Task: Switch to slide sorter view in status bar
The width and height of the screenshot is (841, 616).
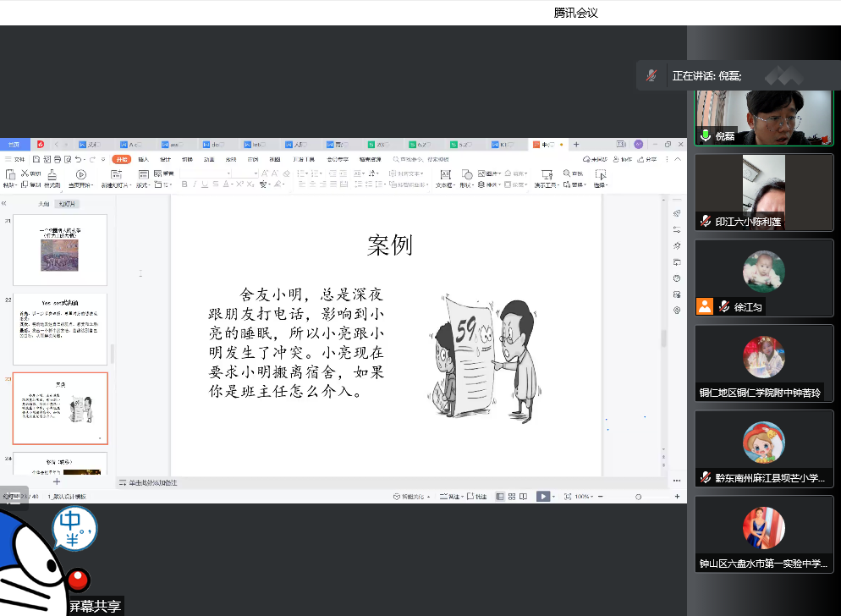Action: [x=512, y=497]
